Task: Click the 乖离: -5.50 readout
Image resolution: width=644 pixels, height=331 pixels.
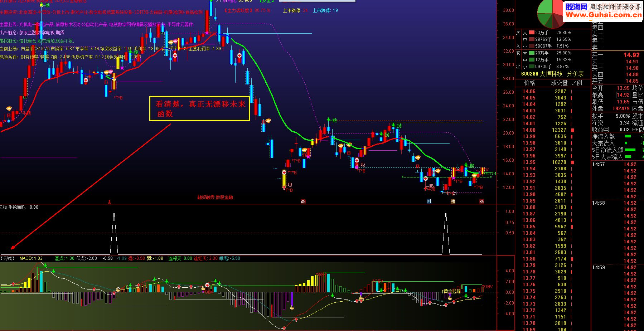Action: point(229,258)
